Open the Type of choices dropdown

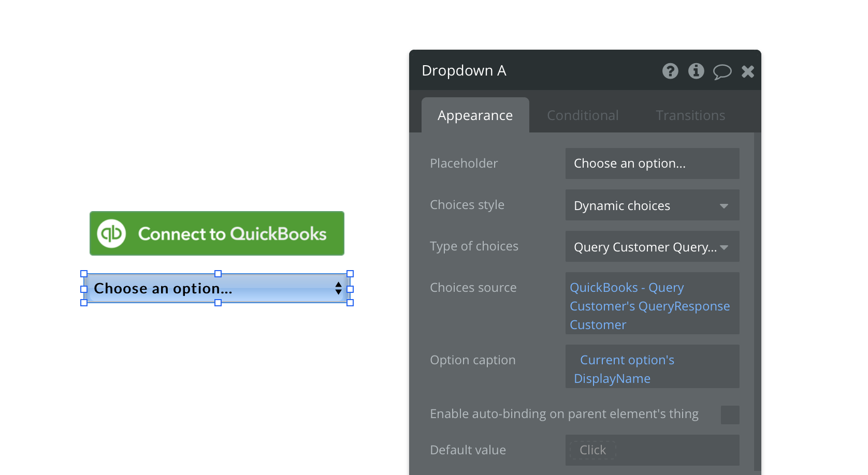click(x=652, y=246)
